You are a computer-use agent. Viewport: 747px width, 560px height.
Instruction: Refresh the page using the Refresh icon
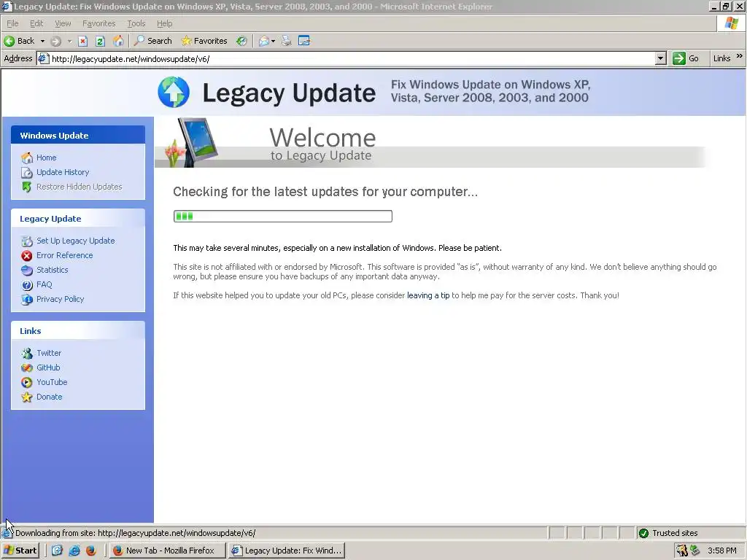coord(100,41)
